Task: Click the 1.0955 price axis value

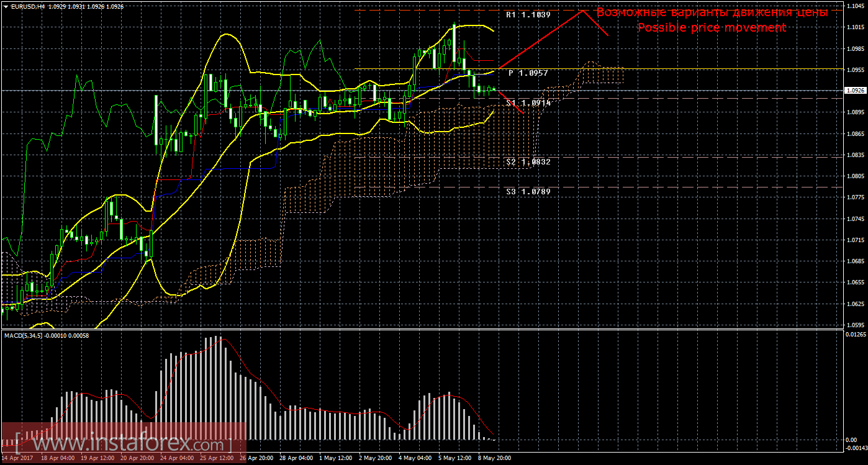Action: pyautogui.click(x=856, y=70)
